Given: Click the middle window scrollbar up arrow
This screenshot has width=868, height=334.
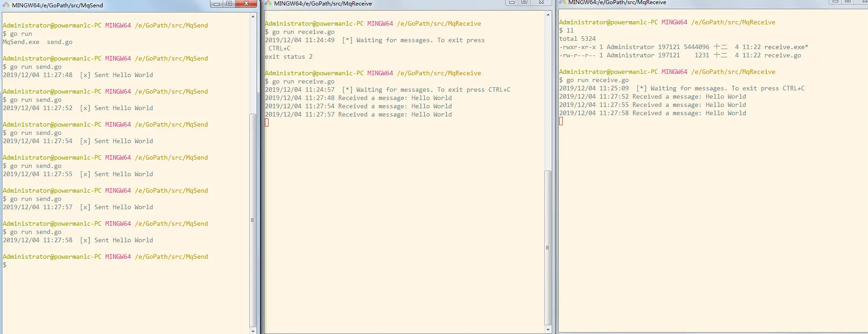Looking at the screenshot, I should point(548,15).
